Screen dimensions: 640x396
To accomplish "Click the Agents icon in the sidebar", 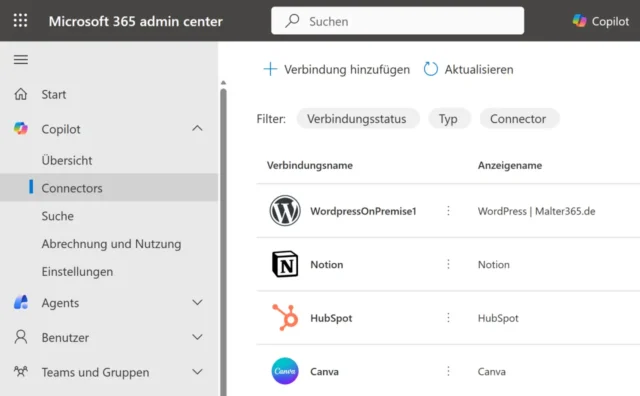I will [x=21, y=303].
